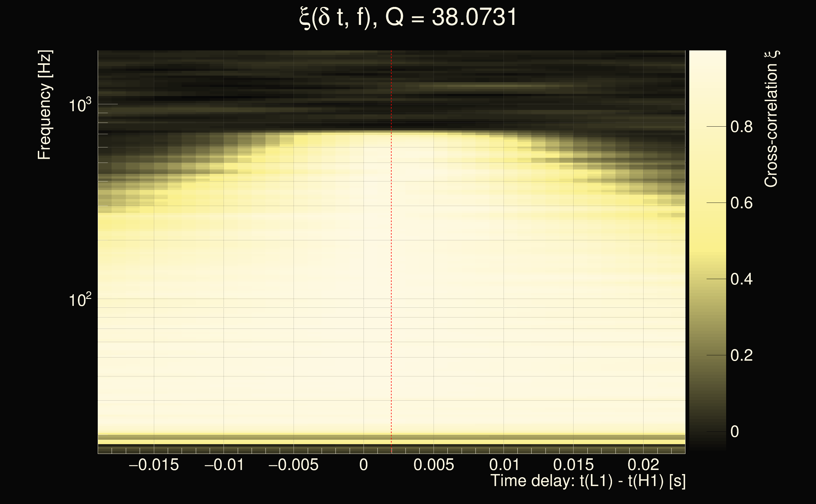Click the Cross-correlation ξ colorbar label
This screenshot has height=504, width=816.
771,119
